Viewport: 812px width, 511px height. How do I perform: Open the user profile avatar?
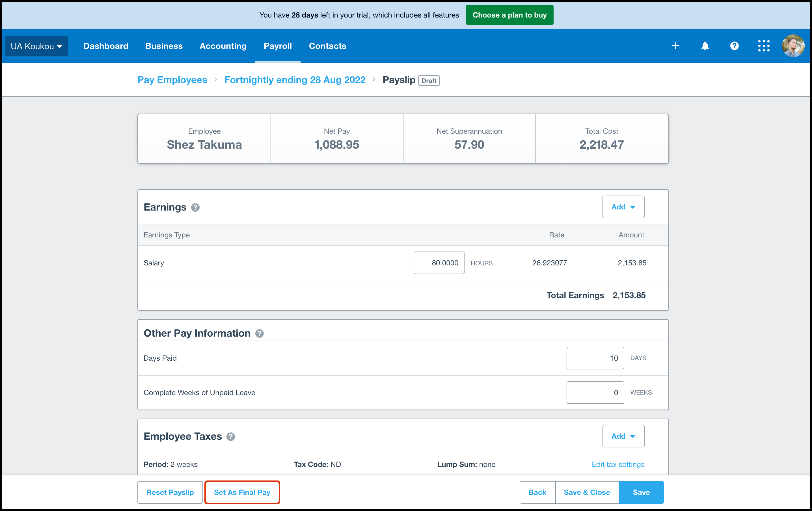point(793,46)
